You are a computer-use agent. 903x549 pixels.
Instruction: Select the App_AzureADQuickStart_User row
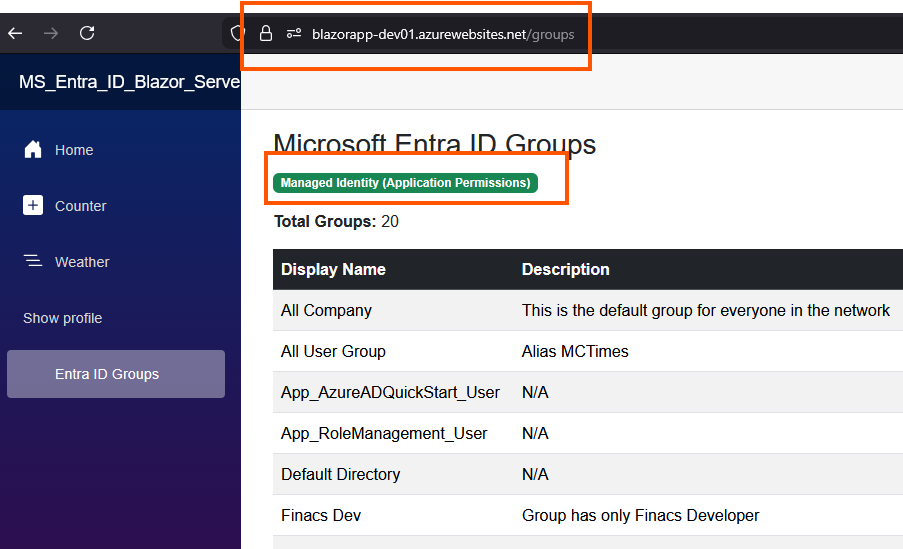(x=390, y=393)
